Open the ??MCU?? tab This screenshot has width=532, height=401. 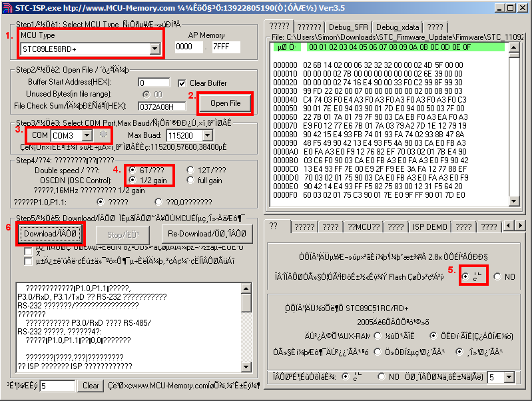364,226
